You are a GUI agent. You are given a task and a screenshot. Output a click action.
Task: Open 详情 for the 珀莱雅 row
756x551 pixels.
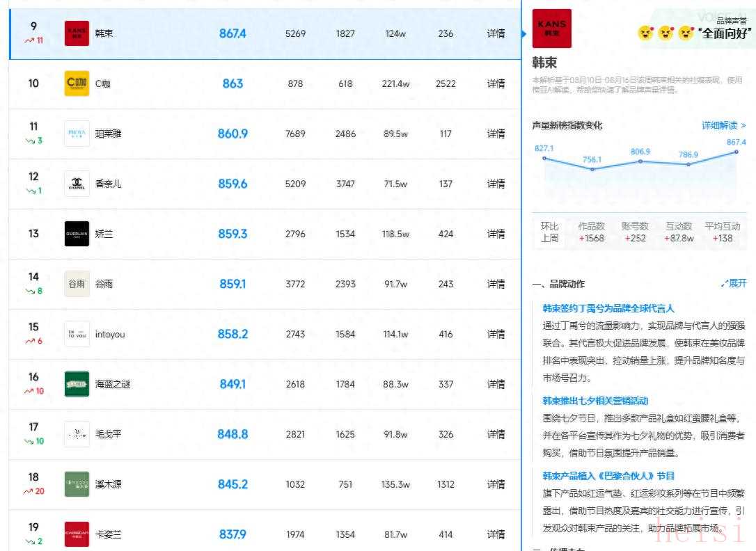[x=496, y=134]
